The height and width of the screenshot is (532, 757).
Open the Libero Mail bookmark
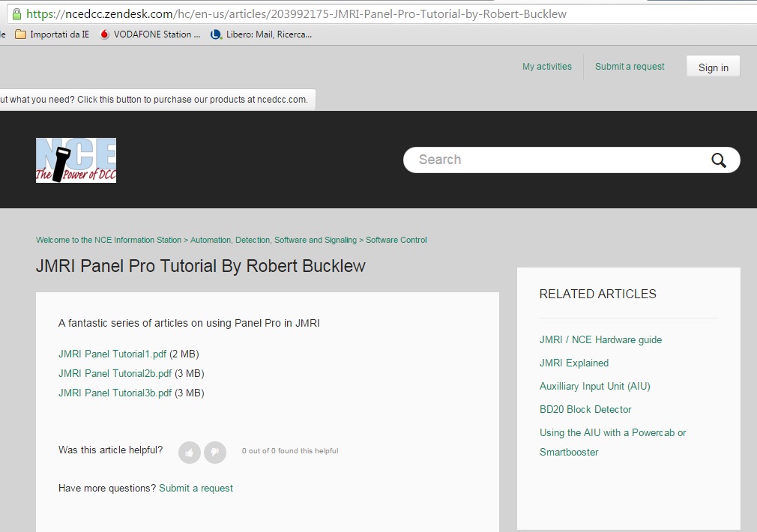pos(261,34)
